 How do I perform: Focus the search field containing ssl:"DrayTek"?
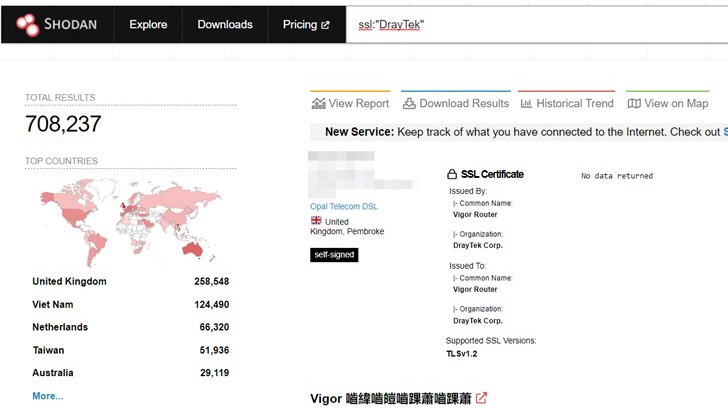(537, 25)
